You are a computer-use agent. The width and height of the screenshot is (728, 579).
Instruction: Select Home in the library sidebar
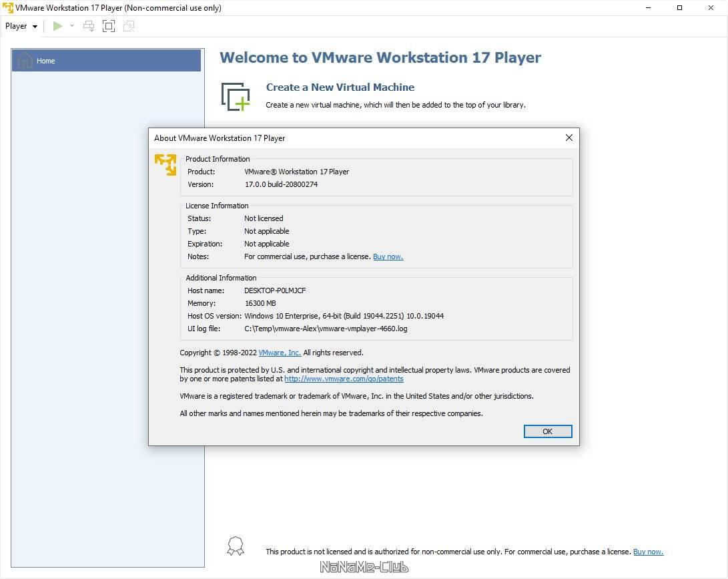[x=106, y=60]
